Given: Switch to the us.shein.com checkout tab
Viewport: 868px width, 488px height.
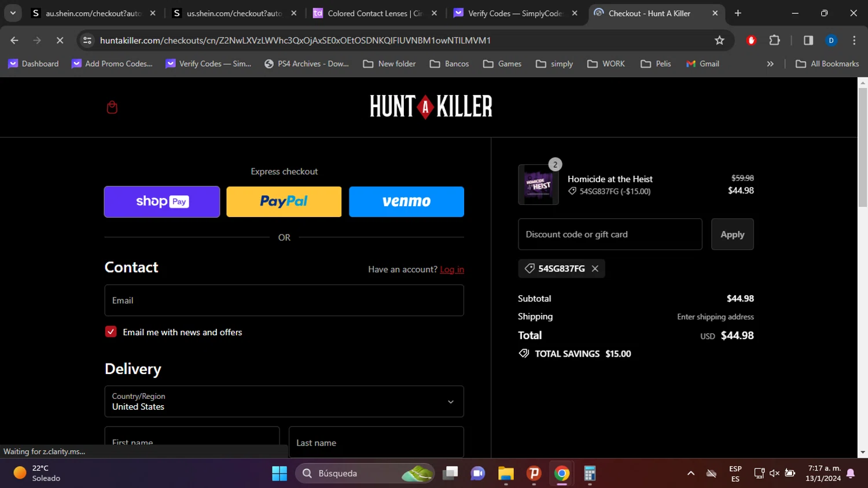Looking at the screenshot, I should click(x=234, y=13).
